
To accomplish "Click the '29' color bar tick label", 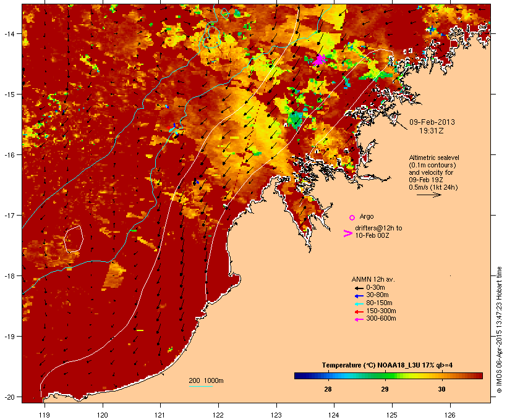I will [385, 389].
